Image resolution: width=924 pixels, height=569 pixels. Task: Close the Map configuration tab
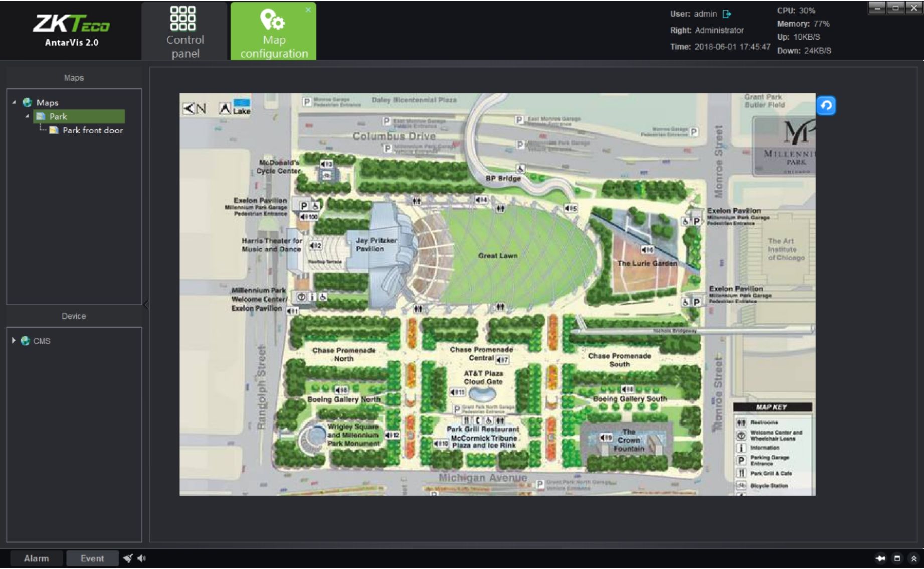tap(308, 10)
